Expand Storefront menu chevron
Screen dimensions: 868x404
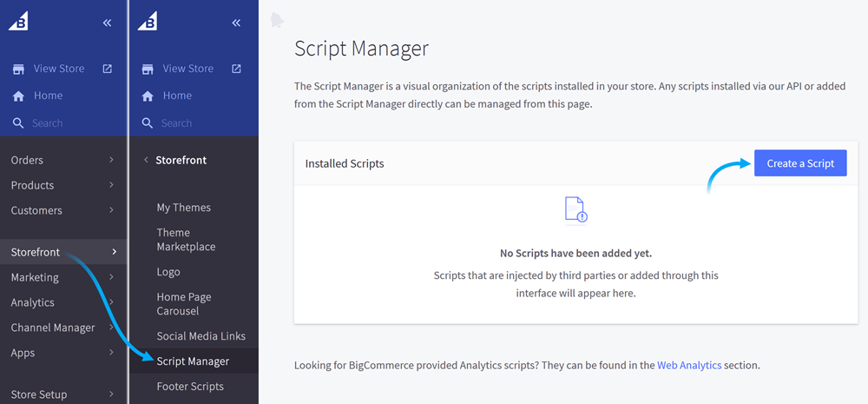click(115, 252)
